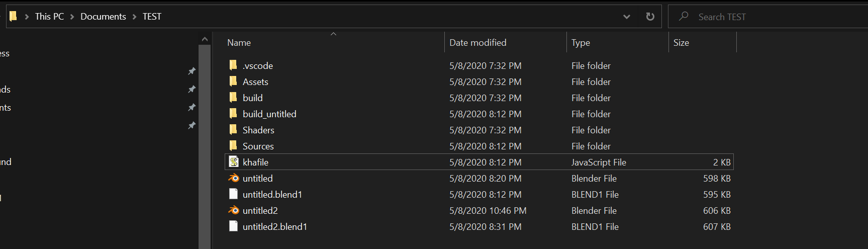Click the refresh button in address bar

pos(650,17)
